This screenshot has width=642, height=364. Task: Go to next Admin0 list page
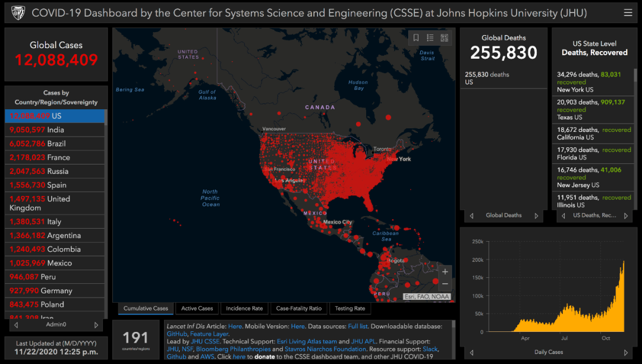(96, 325)
